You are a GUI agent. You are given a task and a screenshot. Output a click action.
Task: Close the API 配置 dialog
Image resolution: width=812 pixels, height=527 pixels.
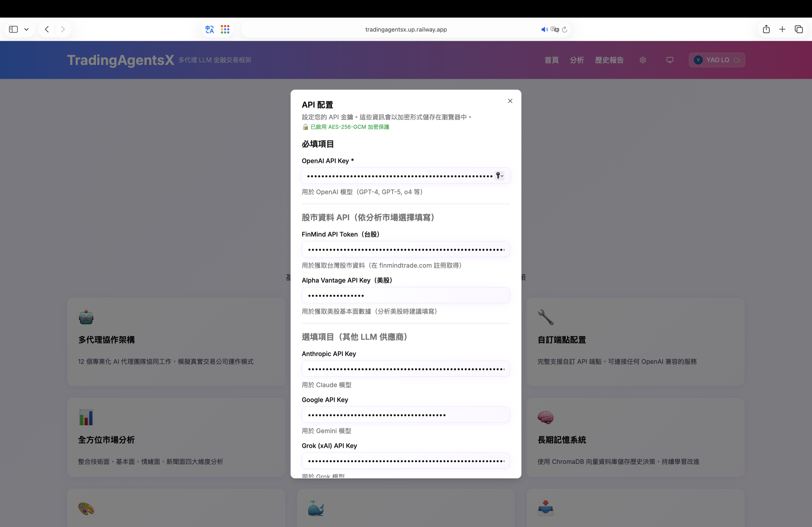(x=510, y=101)
